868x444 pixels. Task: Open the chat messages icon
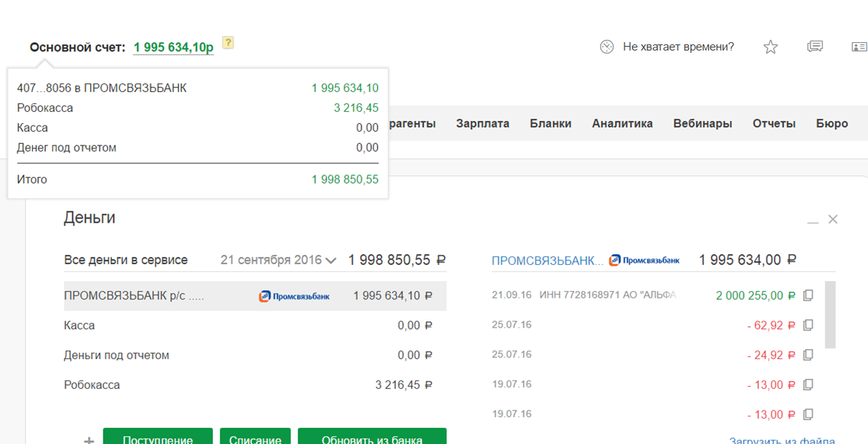point(814,47)
